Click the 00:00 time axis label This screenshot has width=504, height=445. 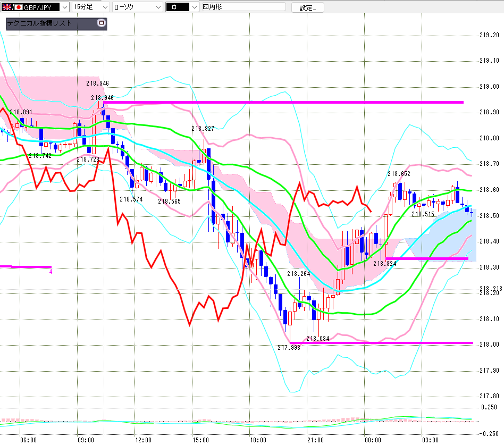tap(373, 440)
